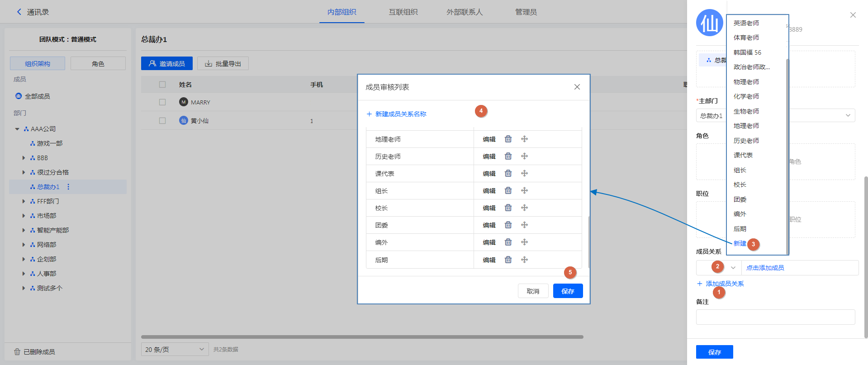Choose 物理老师 from the relationship list
Screen dimensions: 868x365
coord(746,82)
